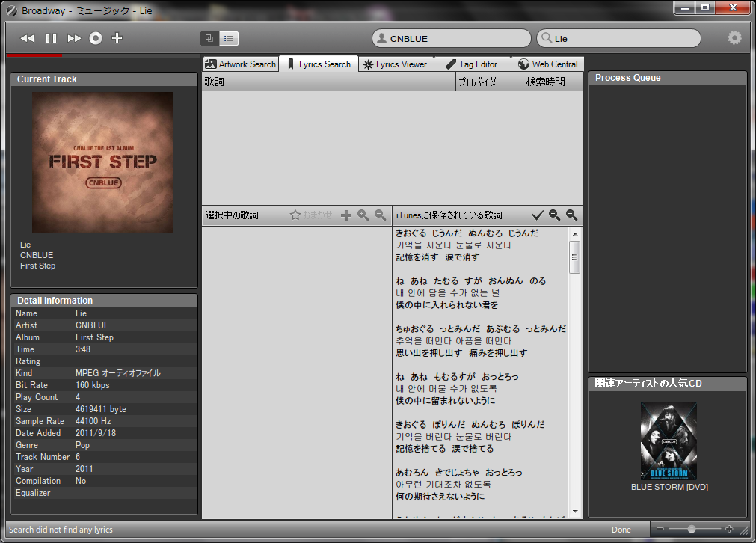
Task: Click the round record-style toolbar button
Action: pyautogui.click(x=96, y=38)
